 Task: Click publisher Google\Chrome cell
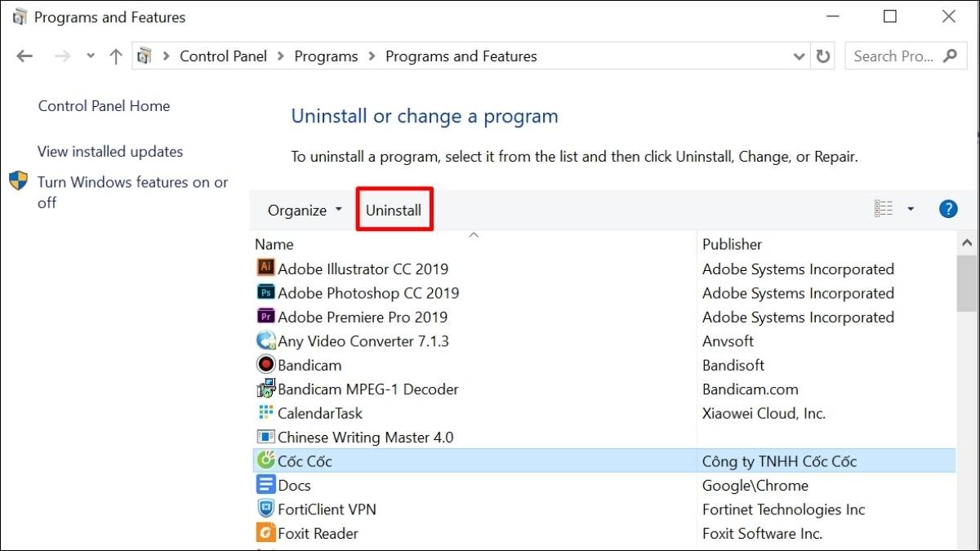[755, 485]
